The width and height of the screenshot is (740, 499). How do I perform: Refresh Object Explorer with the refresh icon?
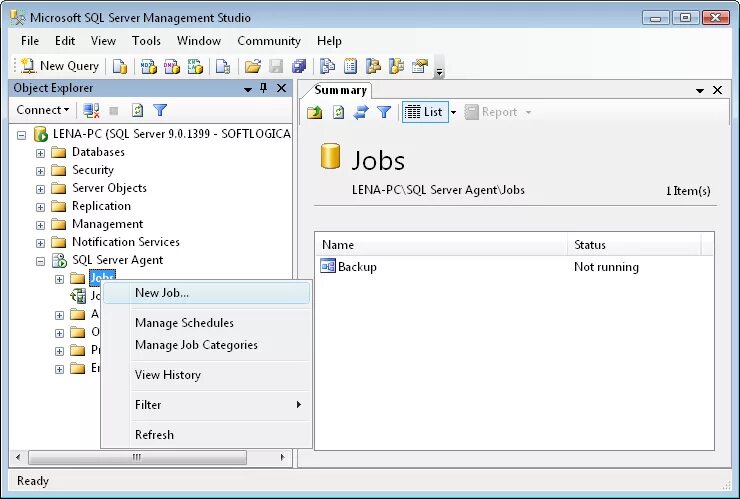click(137, 110)
